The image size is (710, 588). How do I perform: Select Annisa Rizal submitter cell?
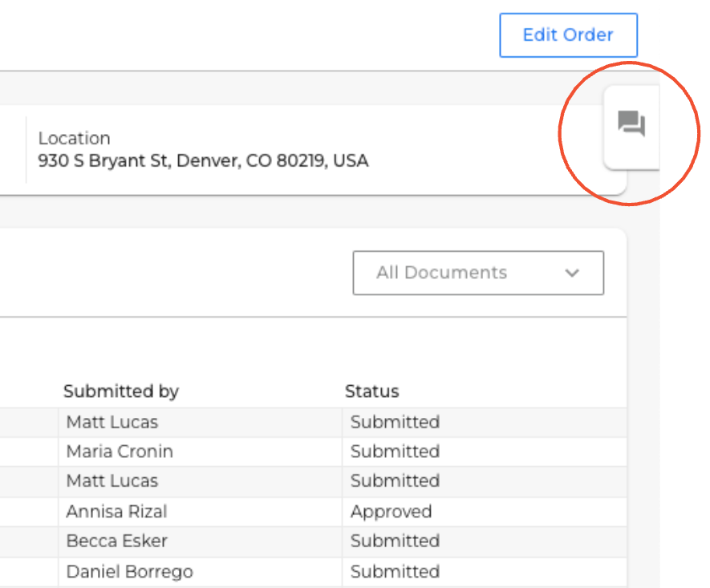pos(116,512)
